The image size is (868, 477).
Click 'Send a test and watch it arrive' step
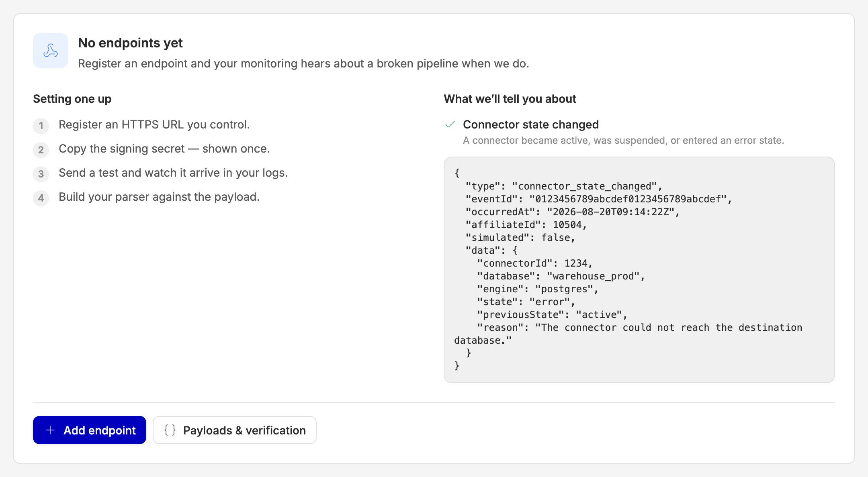tap(173, 173)
